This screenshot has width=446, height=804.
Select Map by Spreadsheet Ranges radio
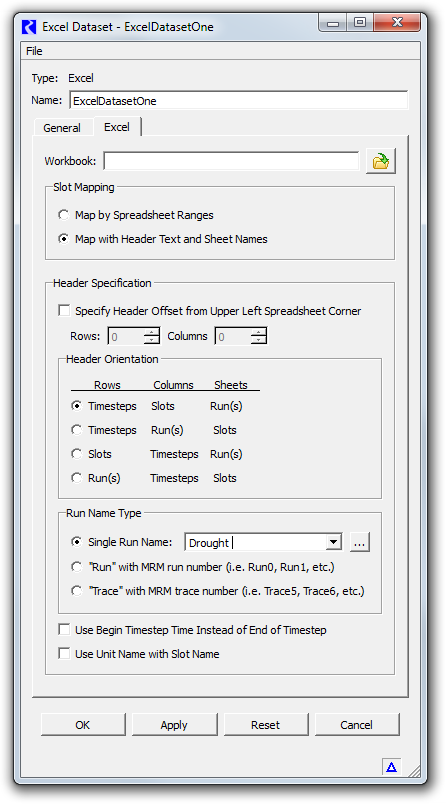[64, 215]
